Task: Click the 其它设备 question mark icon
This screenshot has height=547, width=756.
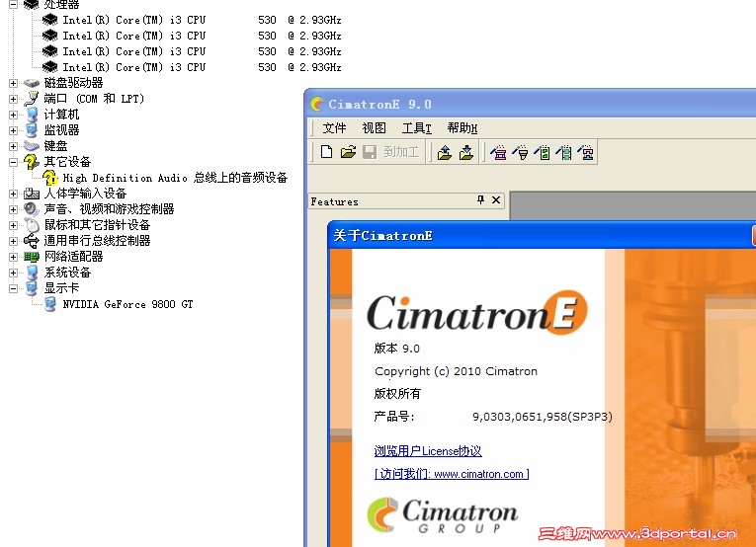Action: tap(32, 162)
